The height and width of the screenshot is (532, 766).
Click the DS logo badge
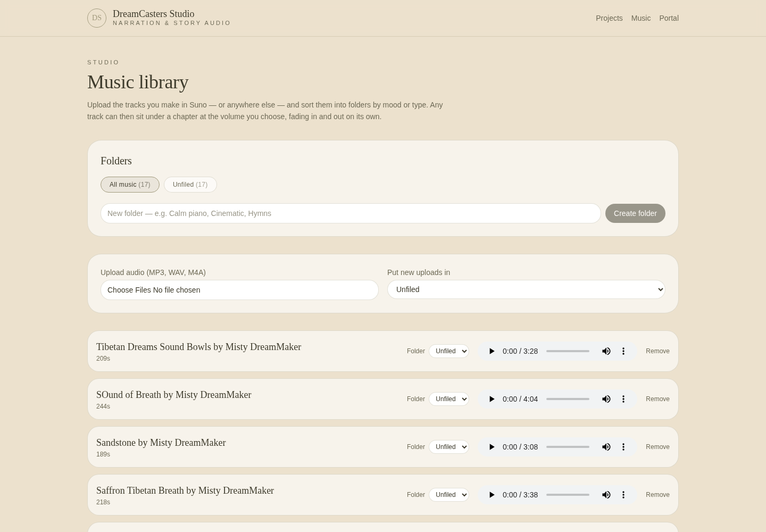click(x=97, y=18)
